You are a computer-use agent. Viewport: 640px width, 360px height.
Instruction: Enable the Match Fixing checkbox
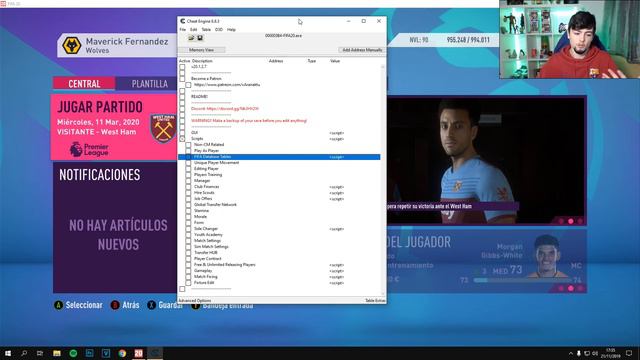tap(188, 277)
